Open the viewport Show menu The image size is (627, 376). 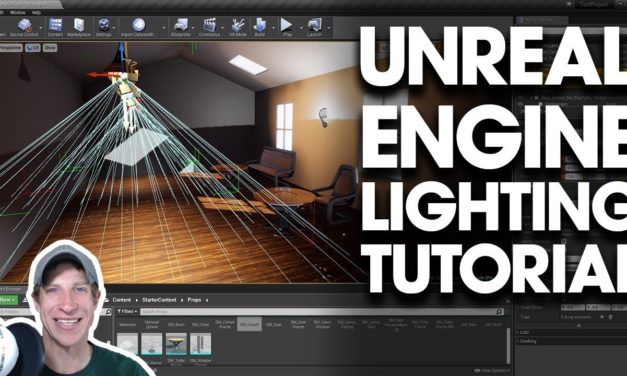(50, 48)
